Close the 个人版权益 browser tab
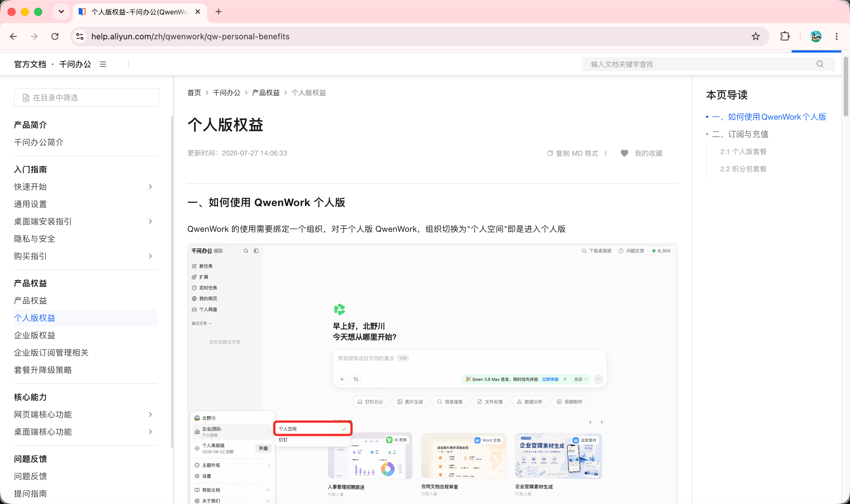 198,12
